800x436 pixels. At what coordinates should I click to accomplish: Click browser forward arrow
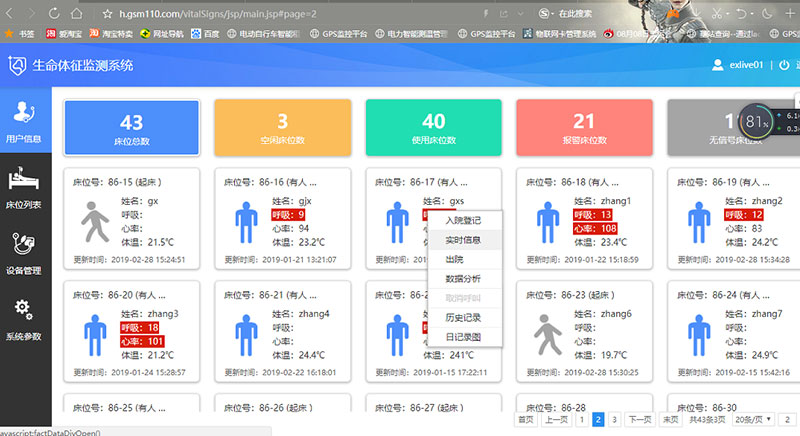(x=31, y=13)
